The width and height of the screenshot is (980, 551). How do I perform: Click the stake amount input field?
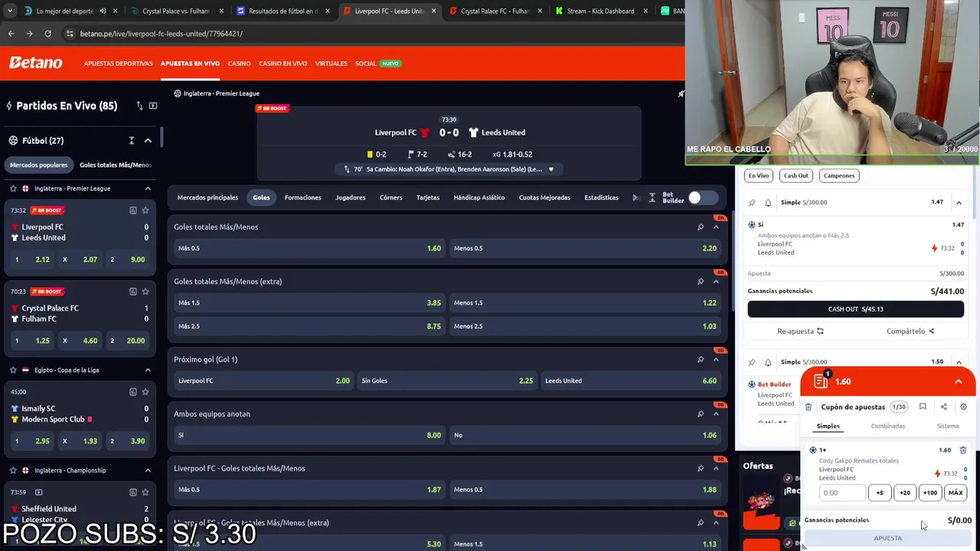tap(841, 493)
